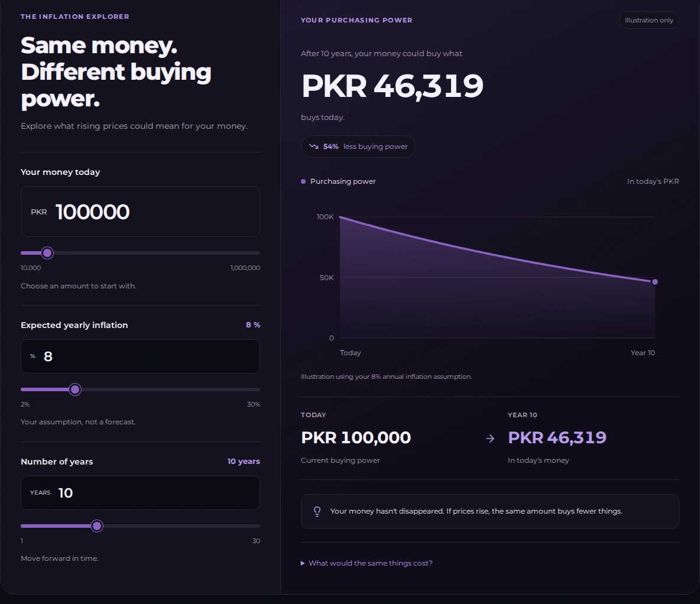This screenshot has height=604, width=700.
Task: Click the 'Today' chart axis label
Action: pos(351,353)
